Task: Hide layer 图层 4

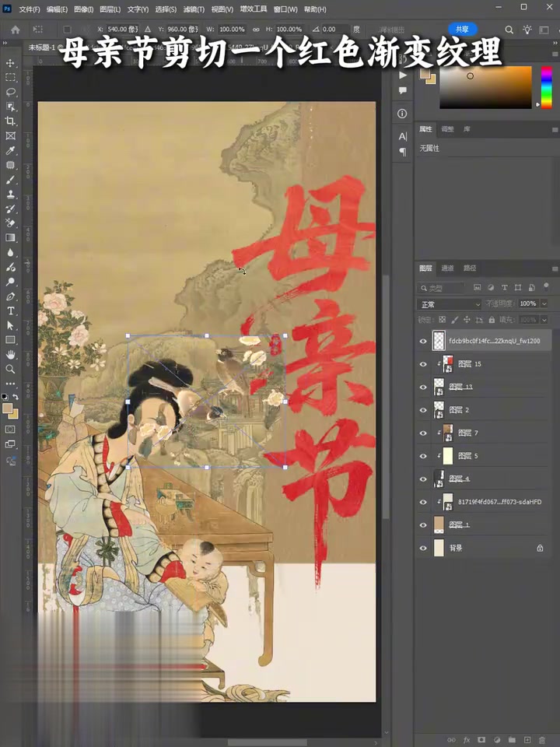Action: tap(423, 479)
